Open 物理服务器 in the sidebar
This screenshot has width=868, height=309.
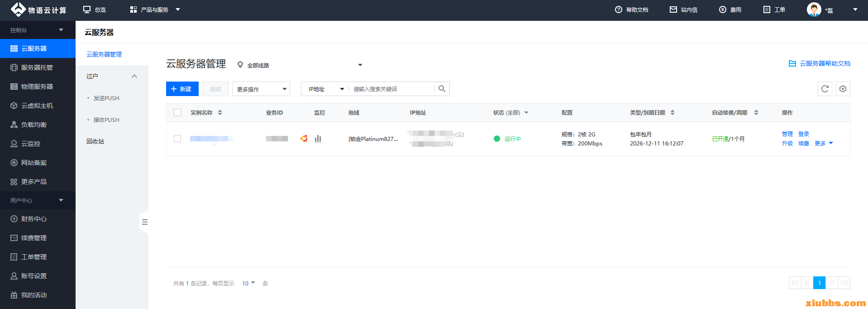37,87
